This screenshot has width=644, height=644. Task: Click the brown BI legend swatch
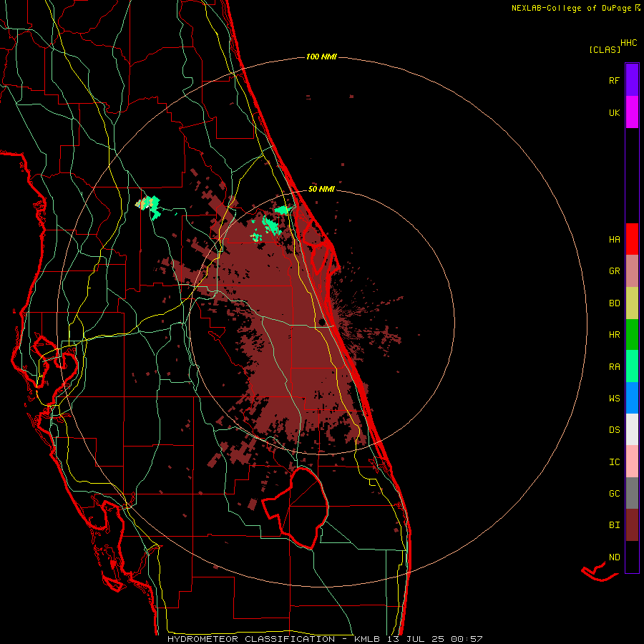[x=632, y=525]
